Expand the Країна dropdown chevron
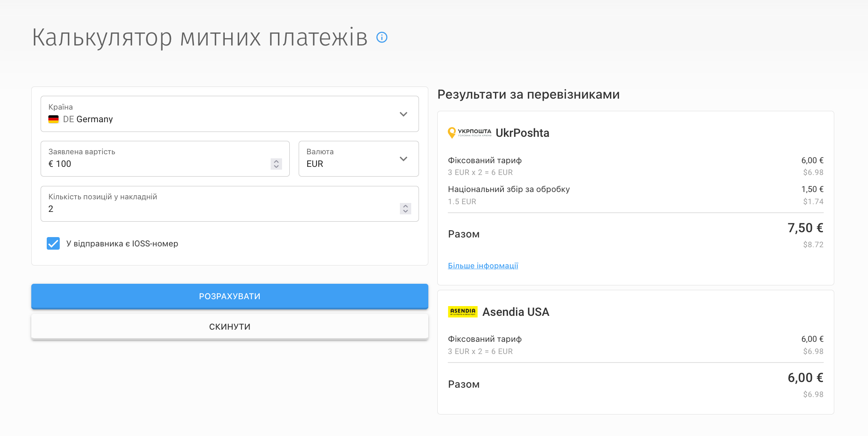868x436 pixels. coord(403,114)
